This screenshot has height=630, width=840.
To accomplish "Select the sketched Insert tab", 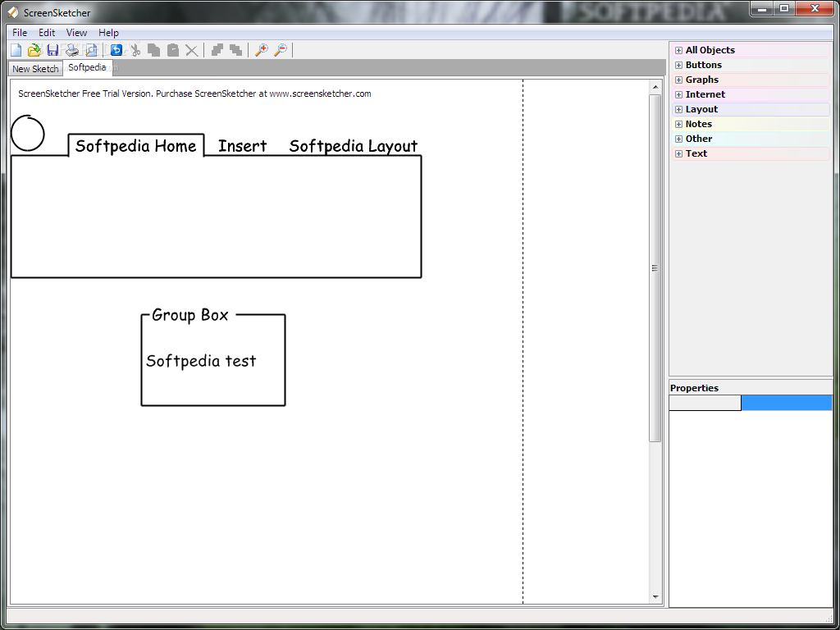I will [x=242, y=146].
